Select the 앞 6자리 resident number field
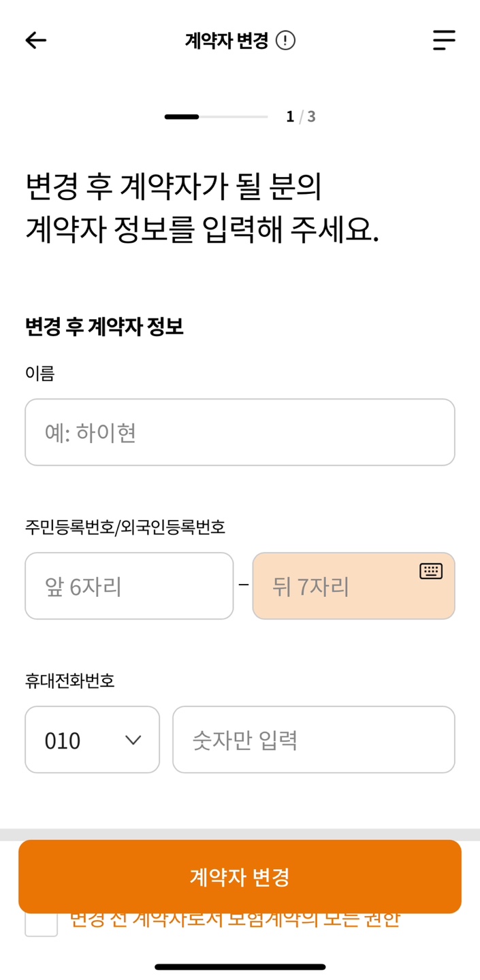This screenshot has height=980, width=480. [x=129, y=586]
